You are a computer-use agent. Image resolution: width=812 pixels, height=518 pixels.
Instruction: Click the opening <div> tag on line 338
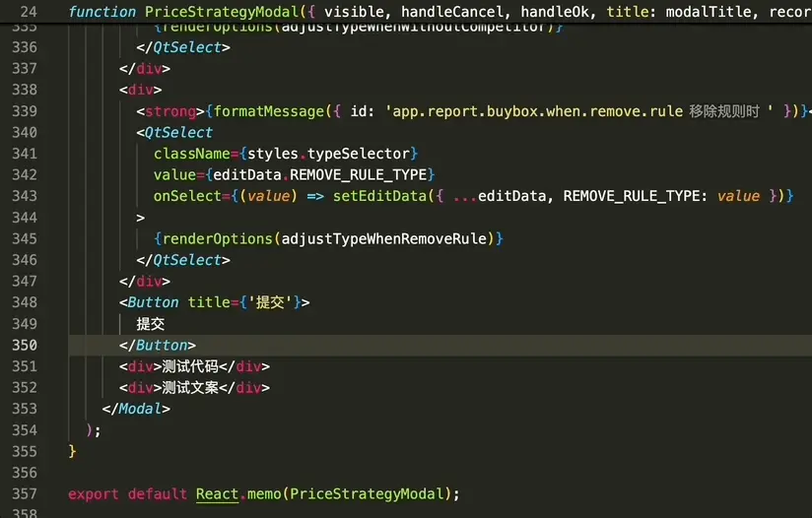141,90
